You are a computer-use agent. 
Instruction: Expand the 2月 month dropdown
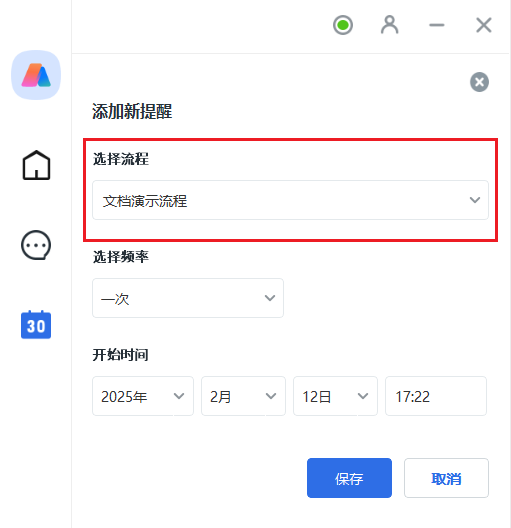(243, 396)
